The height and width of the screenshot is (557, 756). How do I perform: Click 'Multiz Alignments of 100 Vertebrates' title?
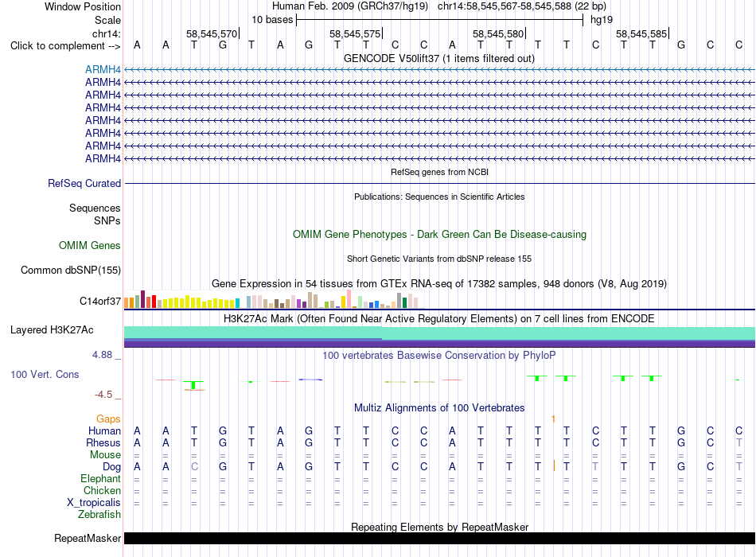point(439,408)
